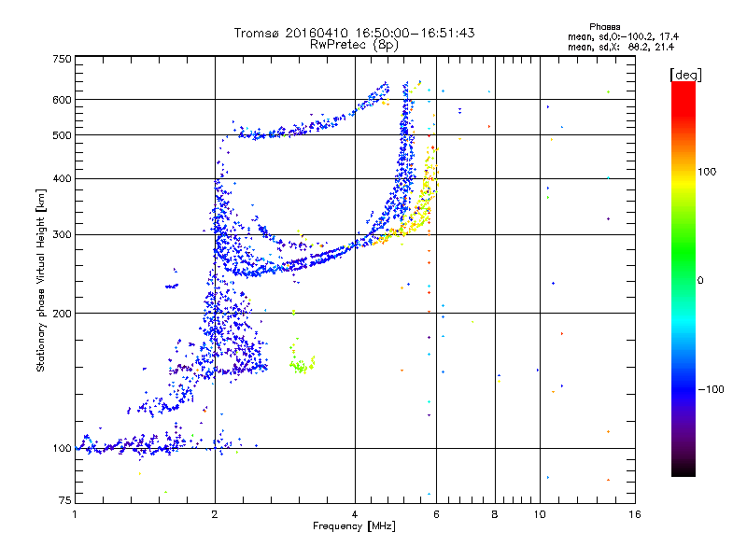The width and height of the screenshot is (747, 560).
Task: Click the '[deg]' colorbar unit label
Action: coord(685,76)
